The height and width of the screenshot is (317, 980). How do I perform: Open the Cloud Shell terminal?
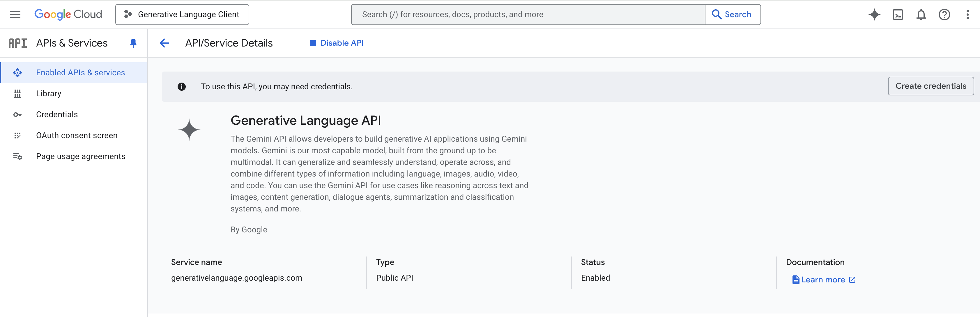(x=898, y=15)
